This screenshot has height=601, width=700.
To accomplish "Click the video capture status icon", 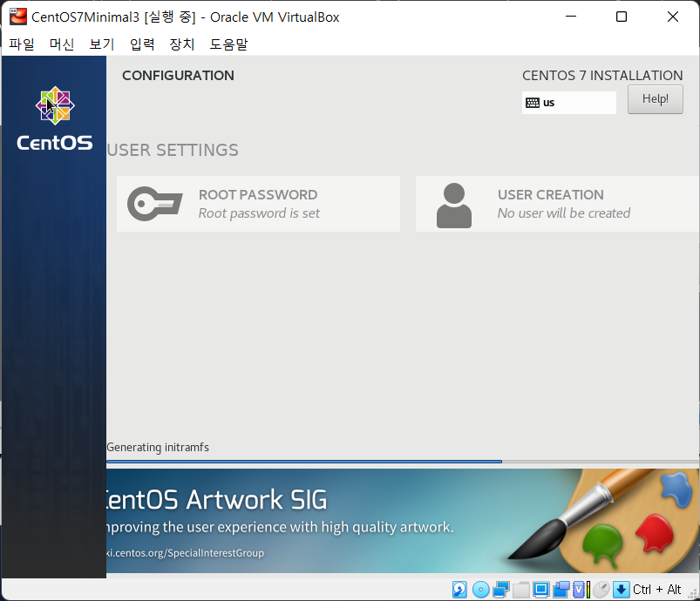I will tap(561, 590).
